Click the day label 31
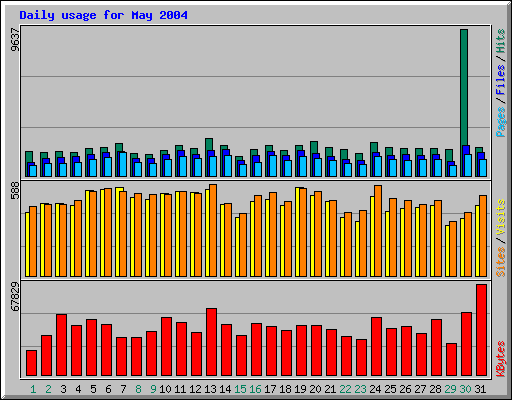Viewport: 512px width, 400px height. 480,389
